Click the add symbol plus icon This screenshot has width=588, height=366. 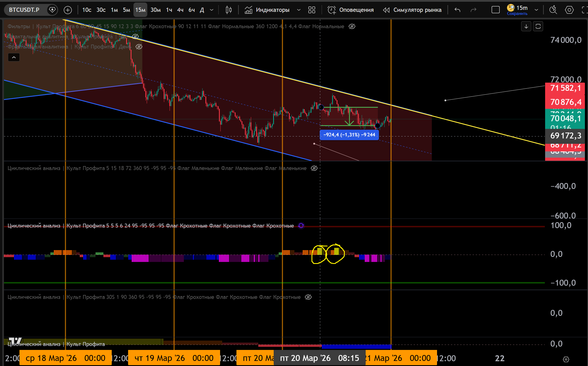(x=68, y=10)
